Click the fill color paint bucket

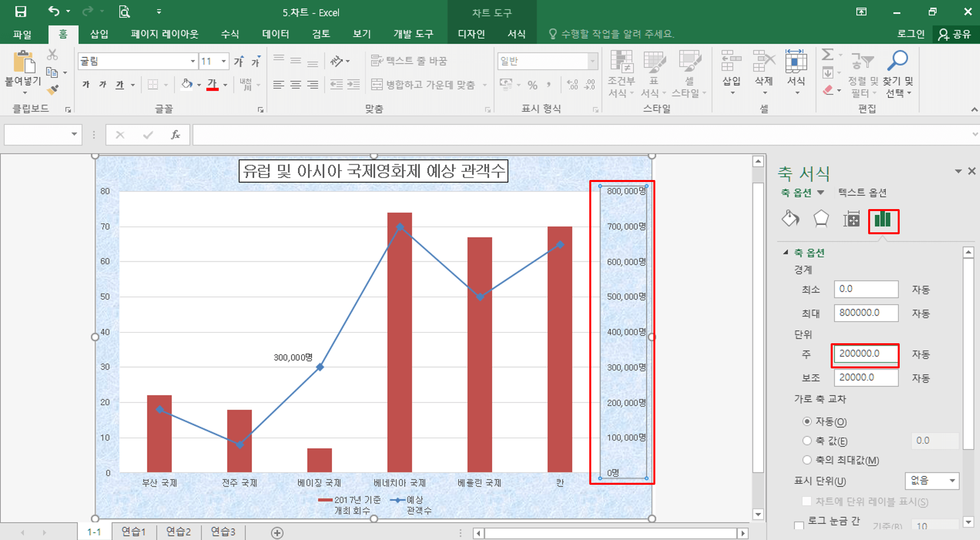point(187,84)
